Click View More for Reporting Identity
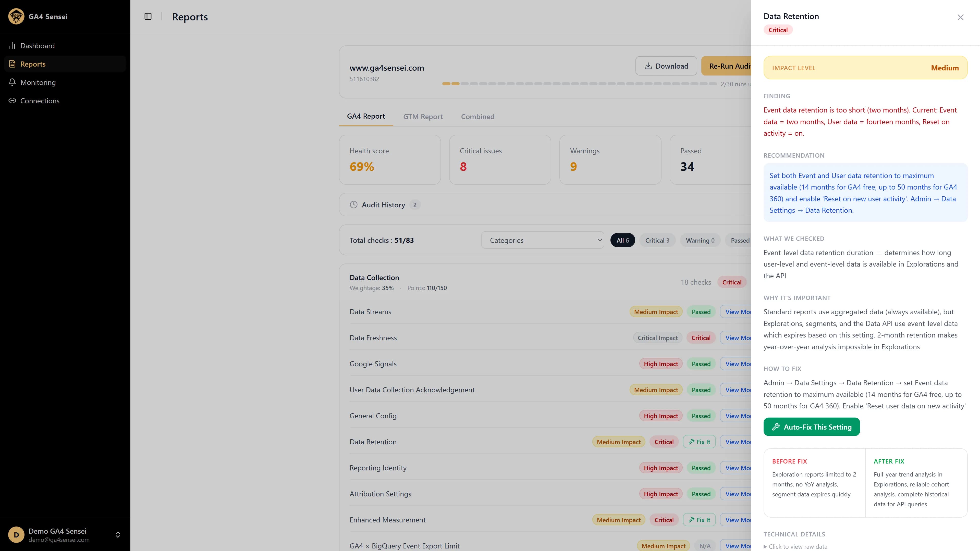 pyautogui.click(x=736, y=468)
